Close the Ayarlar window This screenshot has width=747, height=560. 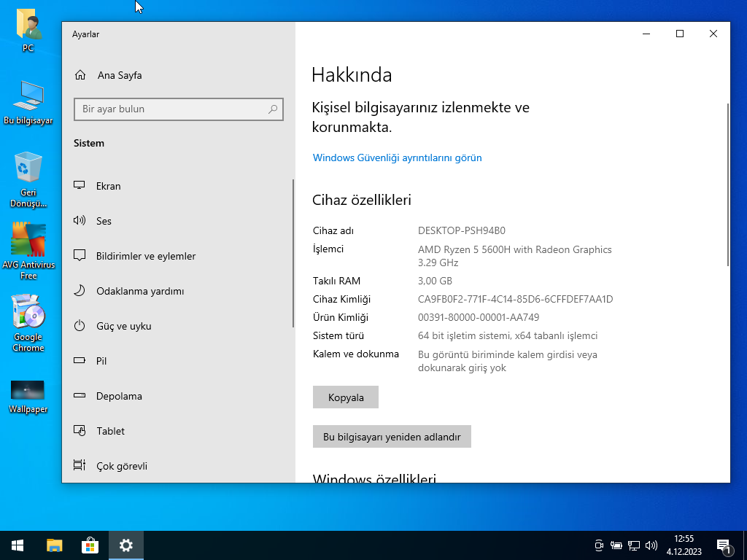[713, 34]
